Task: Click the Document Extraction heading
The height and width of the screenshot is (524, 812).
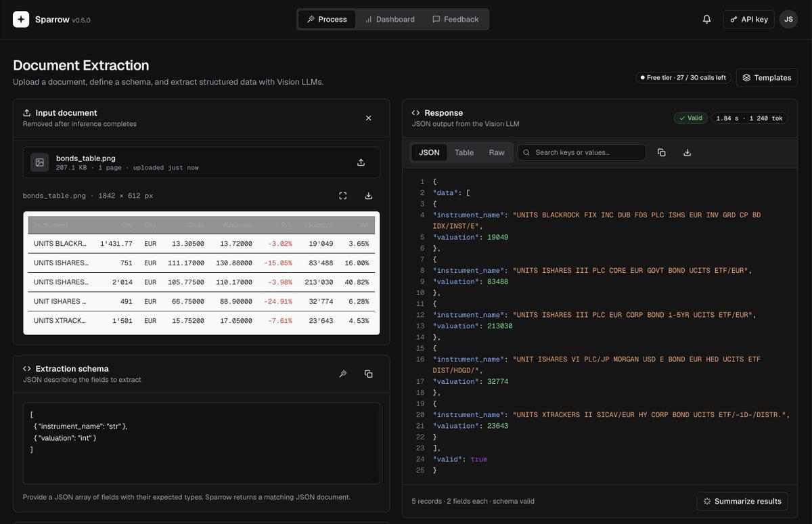Action: click(81, 66)
